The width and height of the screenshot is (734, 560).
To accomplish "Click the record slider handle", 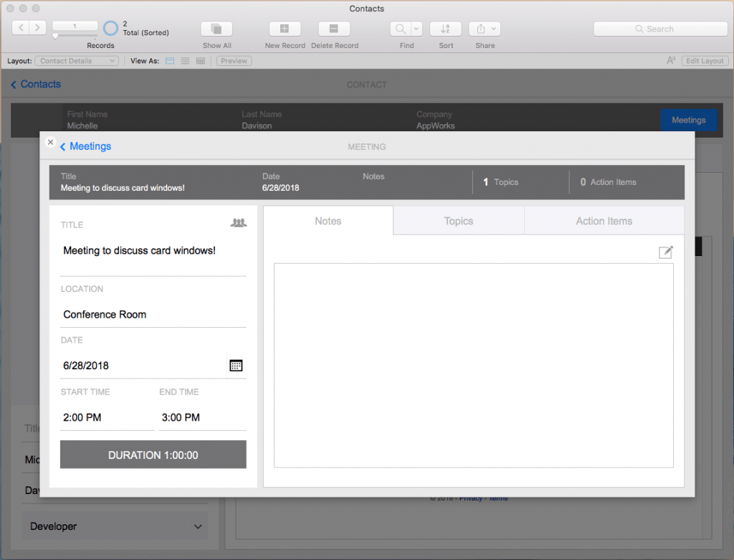I will point(55,36).
